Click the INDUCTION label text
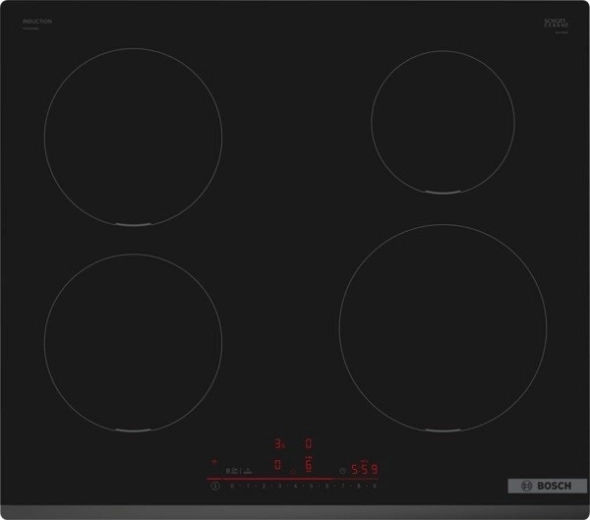This screenshot has width=590, height=520. tap(37, 21)
